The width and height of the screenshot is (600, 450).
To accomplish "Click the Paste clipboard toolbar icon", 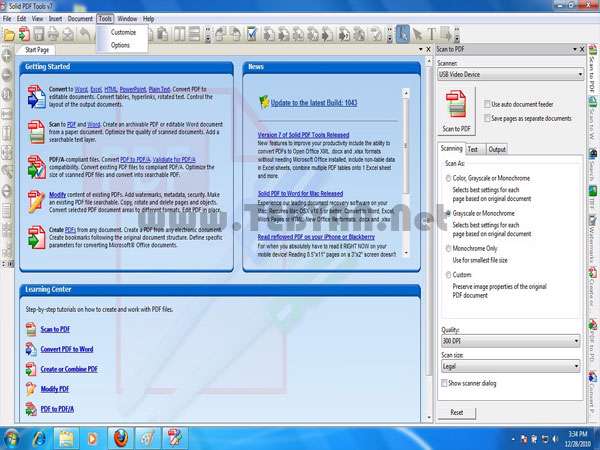I will pos(162,34).
